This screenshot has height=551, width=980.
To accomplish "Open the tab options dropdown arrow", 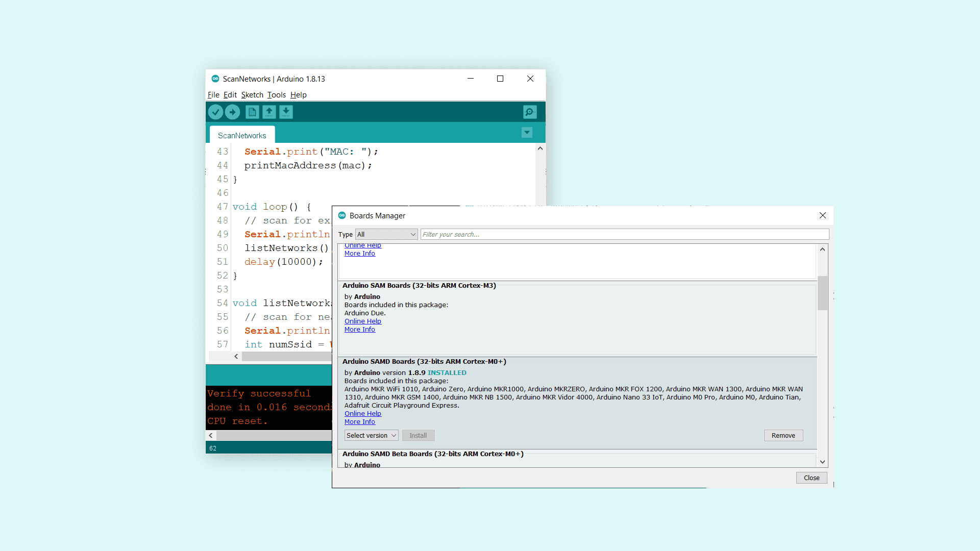I will [x=527, y=133].
